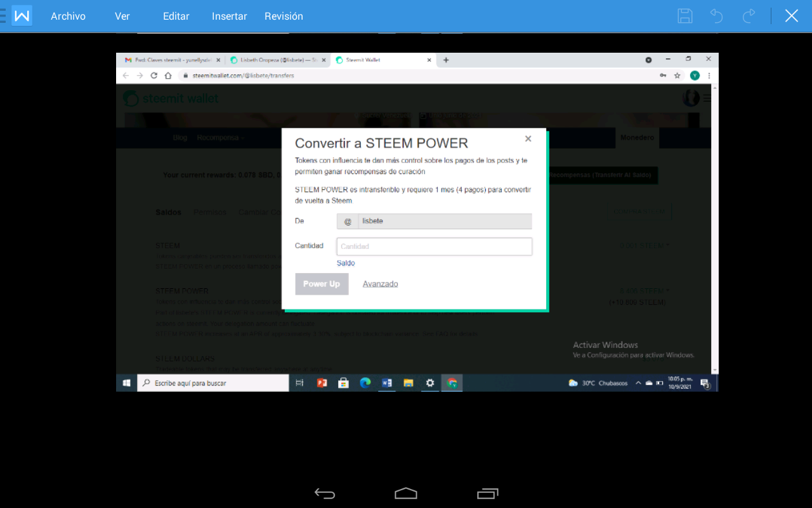Screen dimensions: 812x508
Task: Click the taskbar clock showing 10:05 p. m.
Action: (x=679, y=383)
